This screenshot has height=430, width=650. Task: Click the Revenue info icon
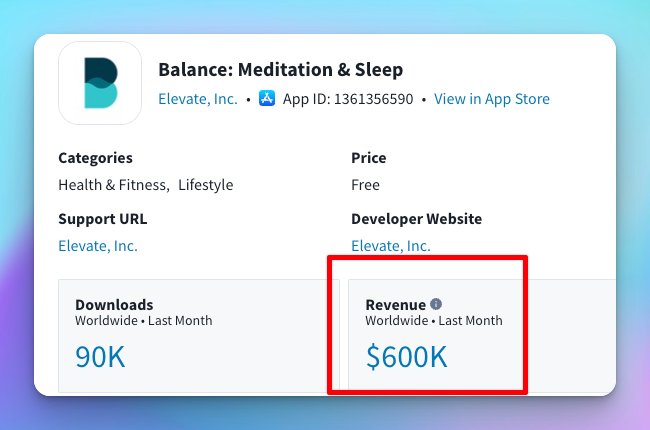[436, 304]
